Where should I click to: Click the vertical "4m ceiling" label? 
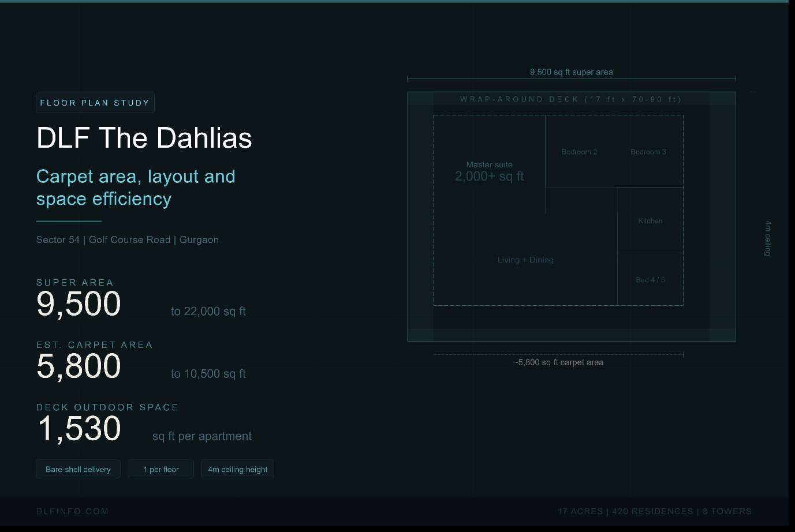(x=768, y=238)
